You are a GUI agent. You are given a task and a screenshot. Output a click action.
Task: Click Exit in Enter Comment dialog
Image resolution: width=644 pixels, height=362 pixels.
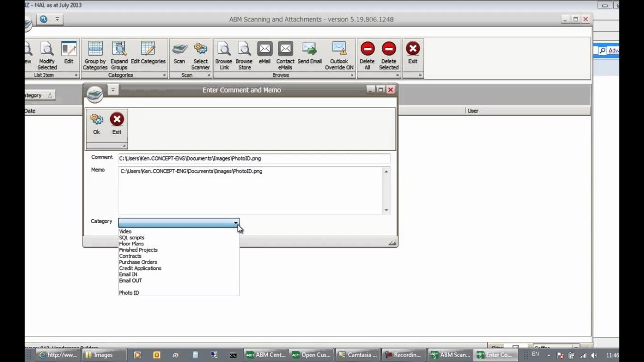[x=117, y=124]
